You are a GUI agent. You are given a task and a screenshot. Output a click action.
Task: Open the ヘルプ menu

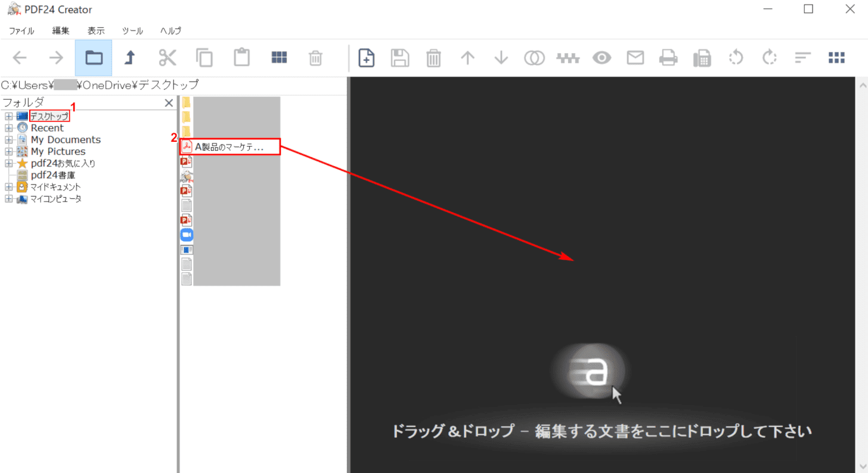click(x=171, y=31)
